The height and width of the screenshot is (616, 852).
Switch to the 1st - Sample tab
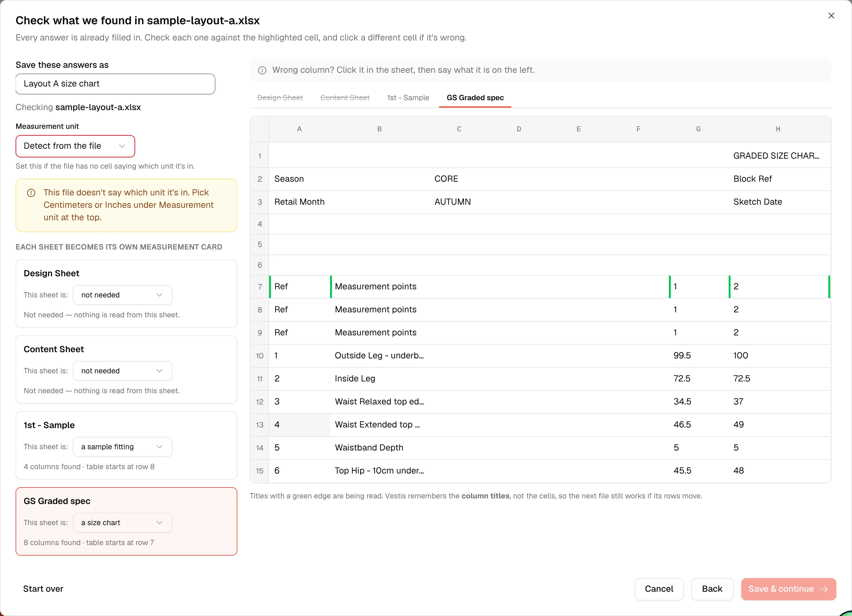click(408, 98)
